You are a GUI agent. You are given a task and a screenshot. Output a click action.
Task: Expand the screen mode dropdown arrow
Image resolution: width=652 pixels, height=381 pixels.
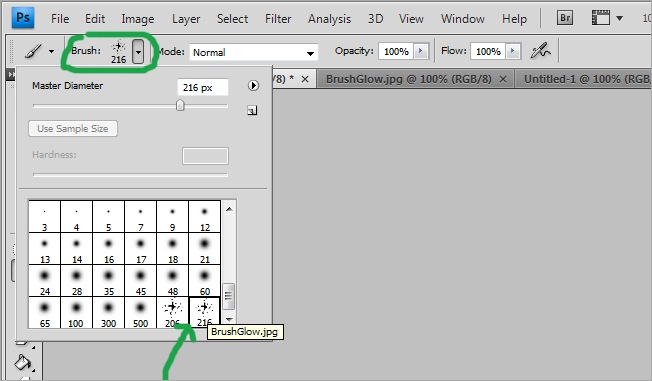coord(620,18)
